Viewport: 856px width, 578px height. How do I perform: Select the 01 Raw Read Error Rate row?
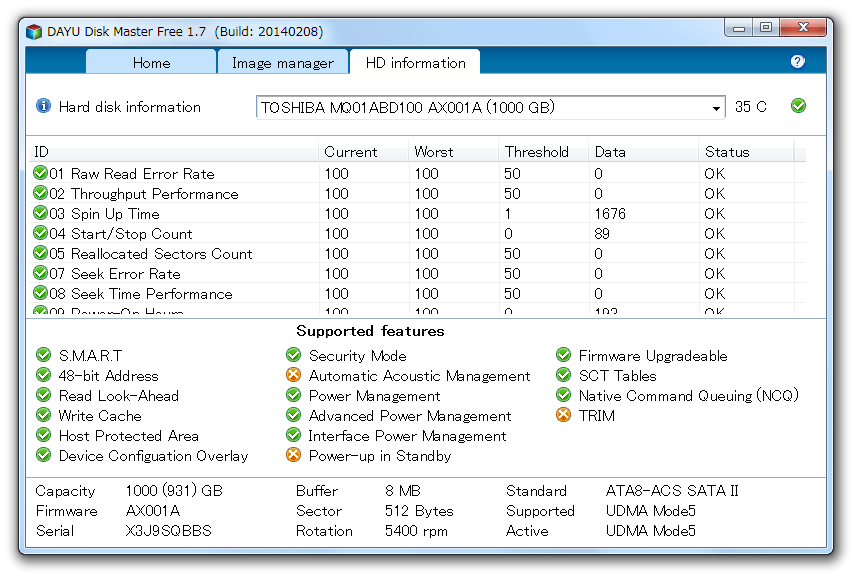pos(418,174)
